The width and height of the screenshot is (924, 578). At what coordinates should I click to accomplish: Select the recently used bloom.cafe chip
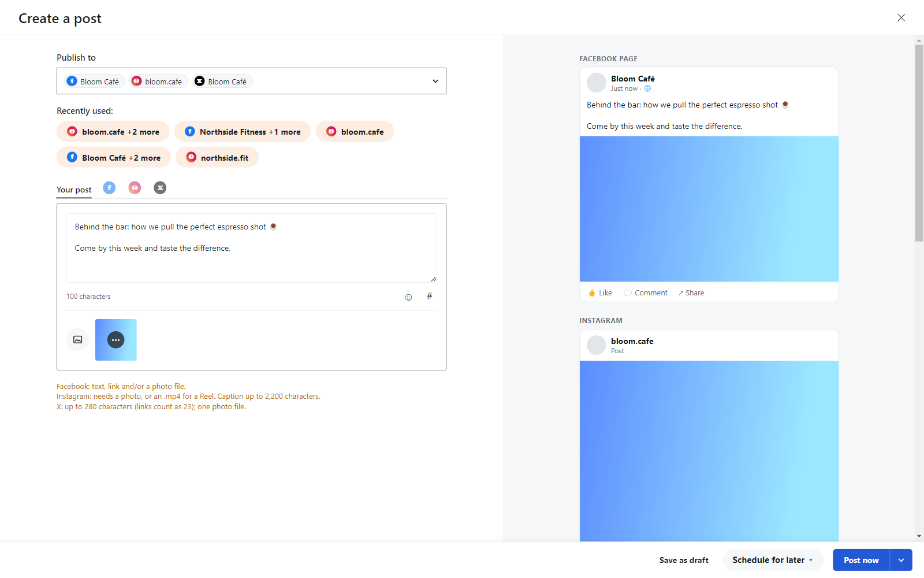point(355,132)
